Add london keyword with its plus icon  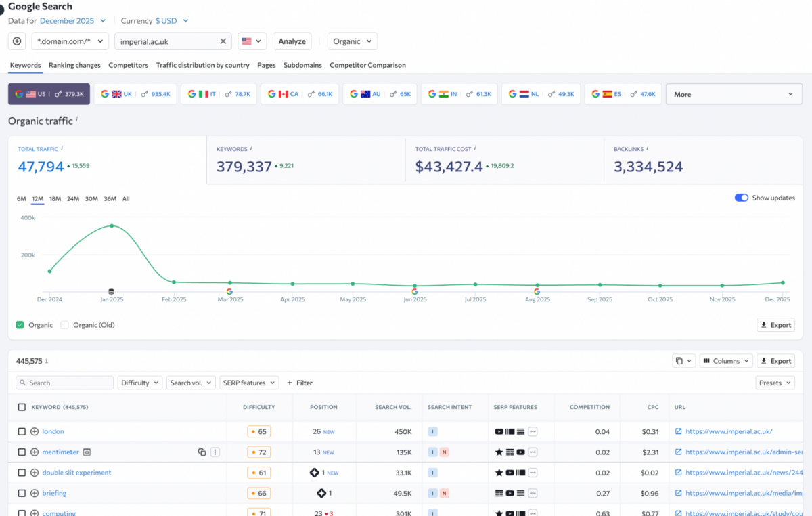click(x=35, y=431)
